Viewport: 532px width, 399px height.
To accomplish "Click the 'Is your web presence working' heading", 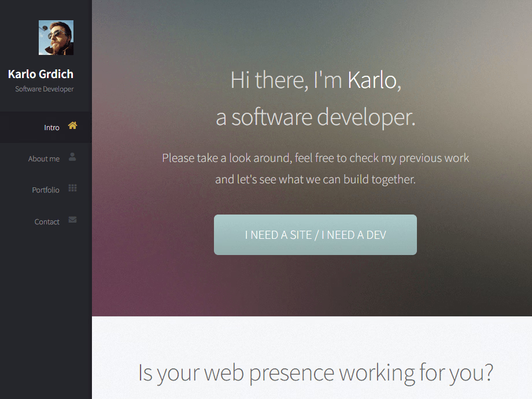I will click(x=315, y=373).
